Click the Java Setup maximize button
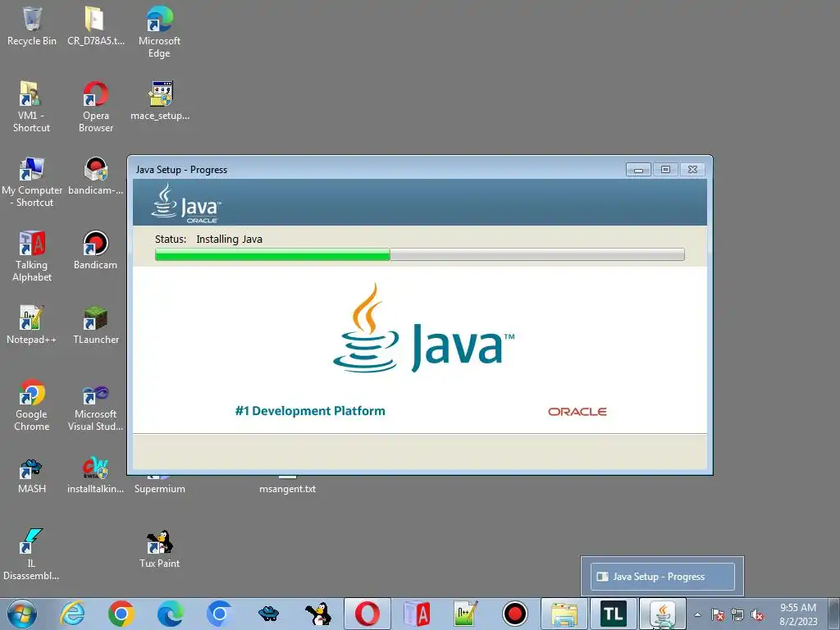Image resolution: width=840 pixels, height=630 pixels. 665,169
